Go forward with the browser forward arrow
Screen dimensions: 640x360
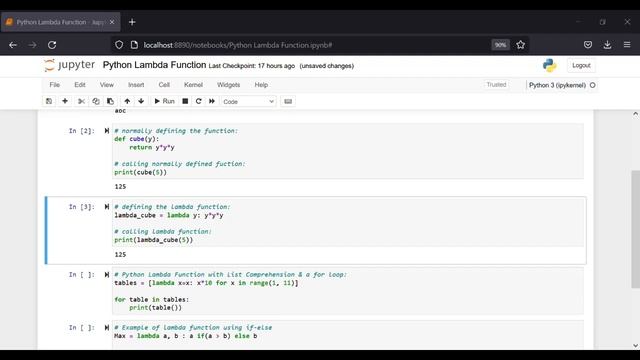[x=33, y=45]
